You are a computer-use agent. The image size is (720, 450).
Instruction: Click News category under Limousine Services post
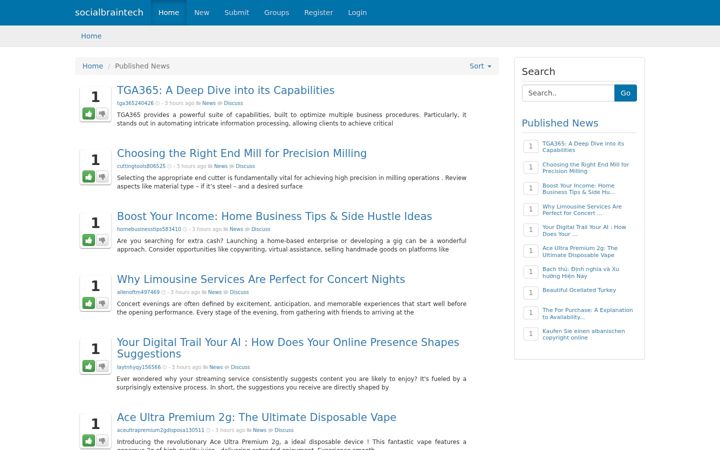[214, 292]
